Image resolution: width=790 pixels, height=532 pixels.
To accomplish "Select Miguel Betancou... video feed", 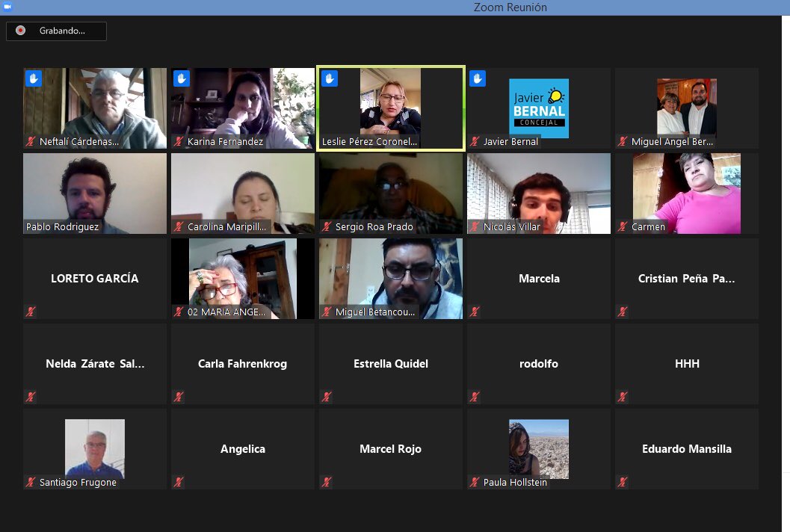I will coord(390,279).
